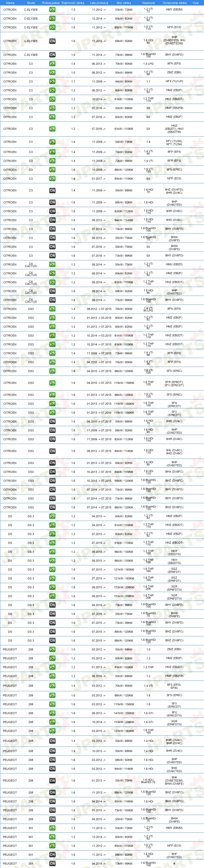
Task: Click petrol icon in Peugeot 208 8FS (EP3) row
Action: pos(52,686)
